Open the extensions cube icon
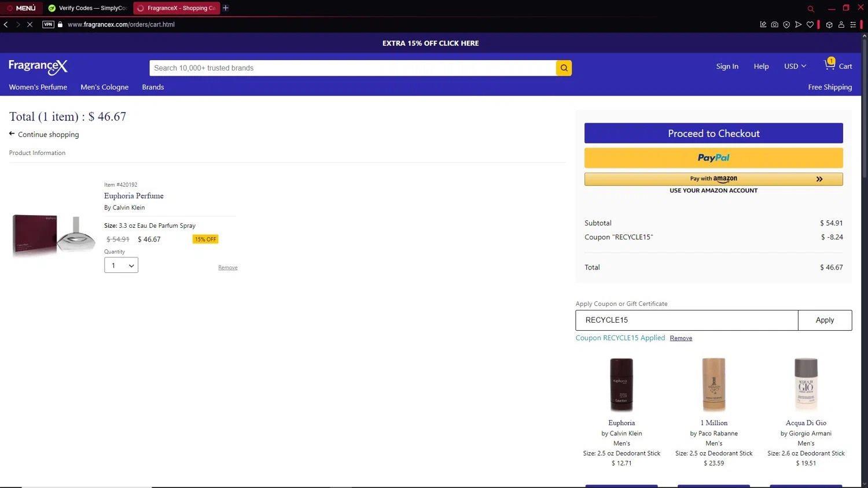 829,24
